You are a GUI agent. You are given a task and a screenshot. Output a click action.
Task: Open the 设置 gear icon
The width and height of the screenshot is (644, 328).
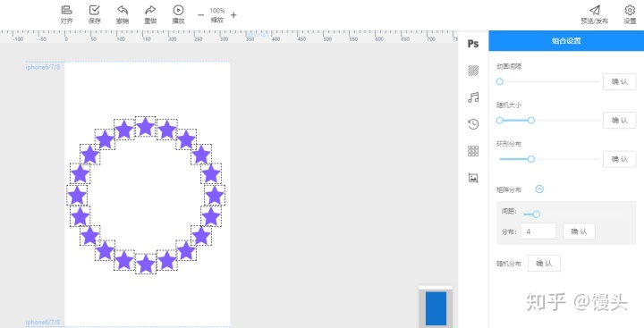click(x=630, y=14)
